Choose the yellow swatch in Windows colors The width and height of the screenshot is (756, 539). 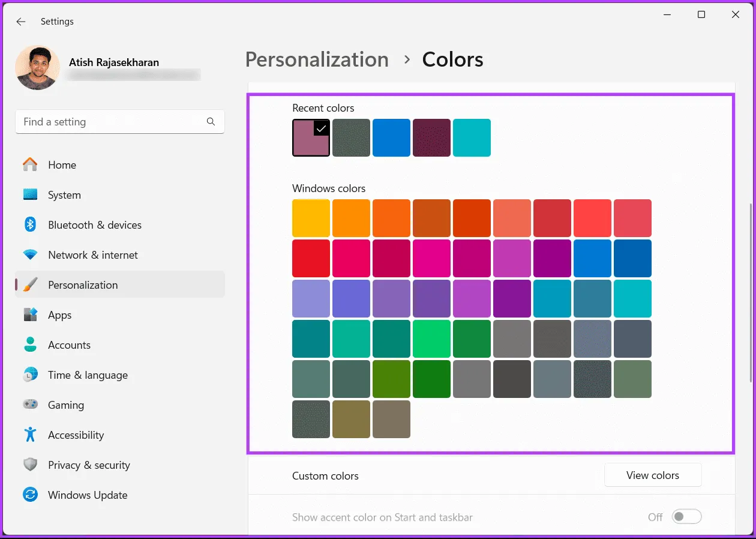tap(311, 218)
